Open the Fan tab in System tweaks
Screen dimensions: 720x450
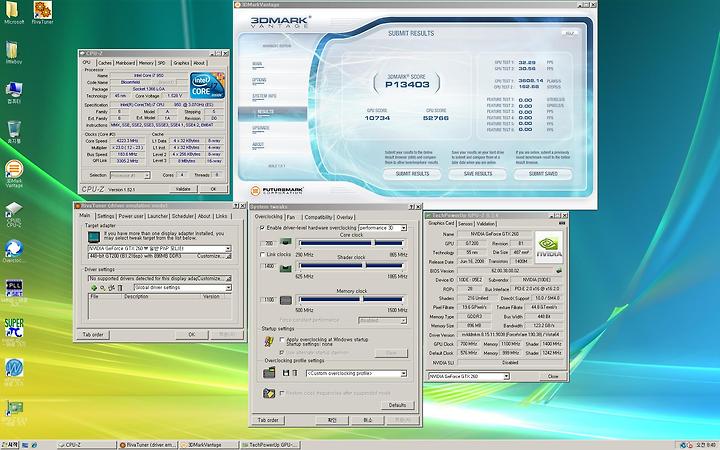coord(291,217)
